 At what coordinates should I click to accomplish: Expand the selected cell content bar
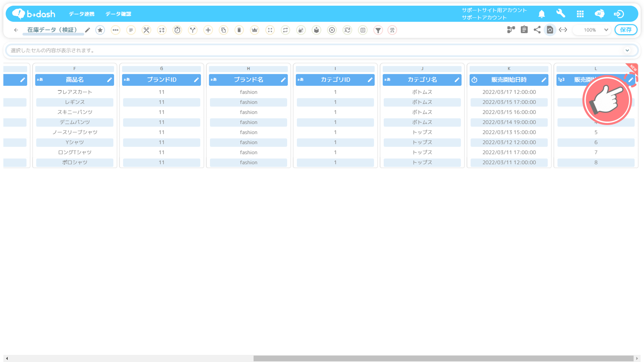tap(627, 50)
